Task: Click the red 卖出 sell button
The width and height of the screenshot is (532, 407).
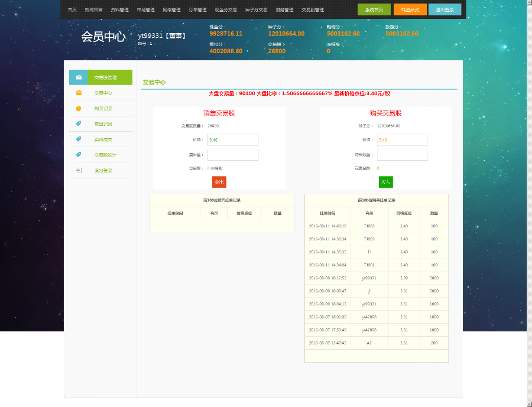Action: coord(218,182)
